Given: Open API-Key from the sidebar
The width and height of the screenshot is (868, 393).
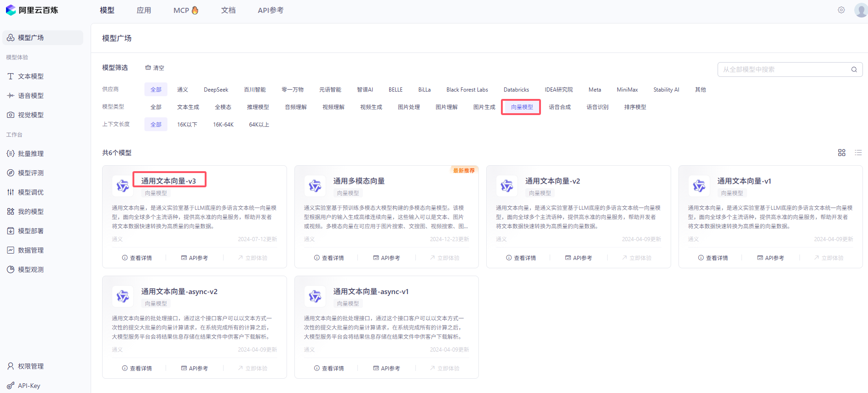Looking at the screenshot, I should (29, 386).
